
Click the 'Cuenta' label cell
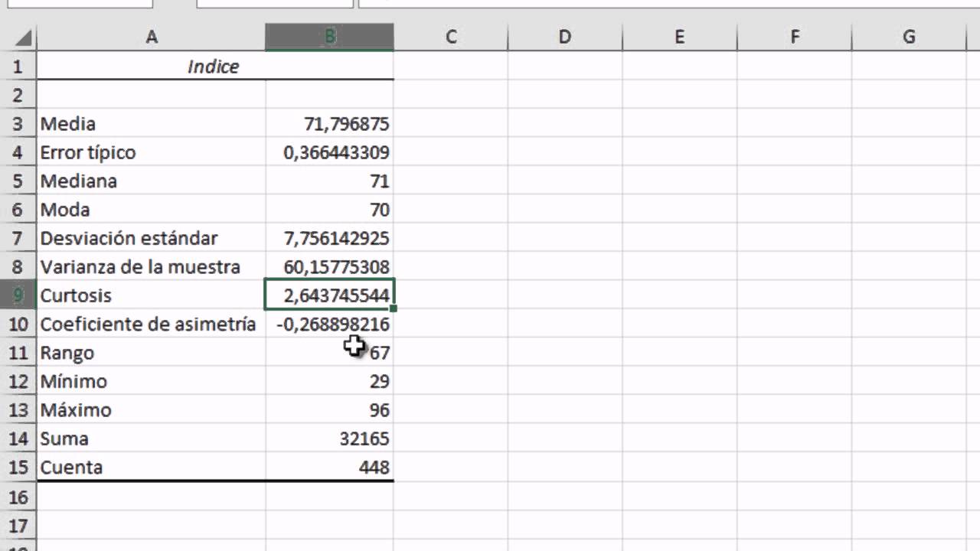point(151,468)
